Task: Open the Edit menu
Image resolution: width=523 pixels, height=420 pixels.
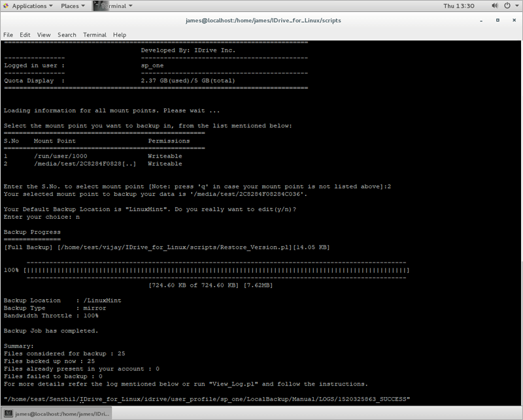Action: [25, 35]
